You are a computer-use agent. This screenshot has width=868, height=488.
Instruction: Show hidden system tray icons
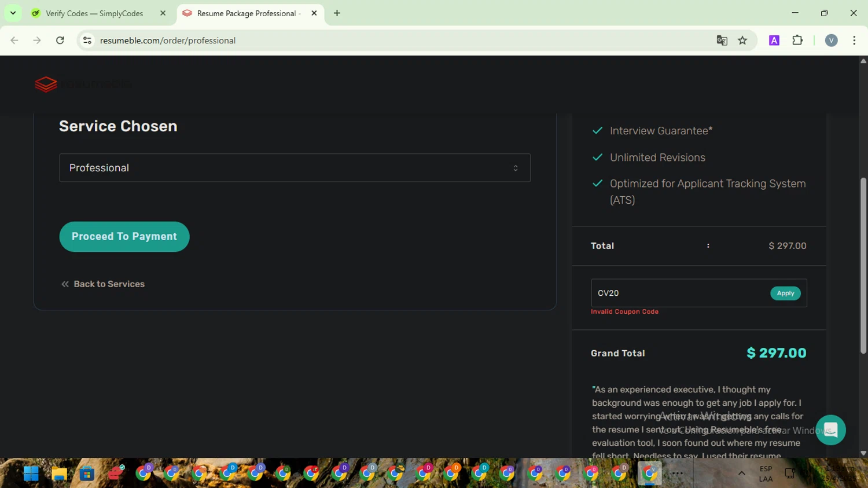[x=741, y=474]
